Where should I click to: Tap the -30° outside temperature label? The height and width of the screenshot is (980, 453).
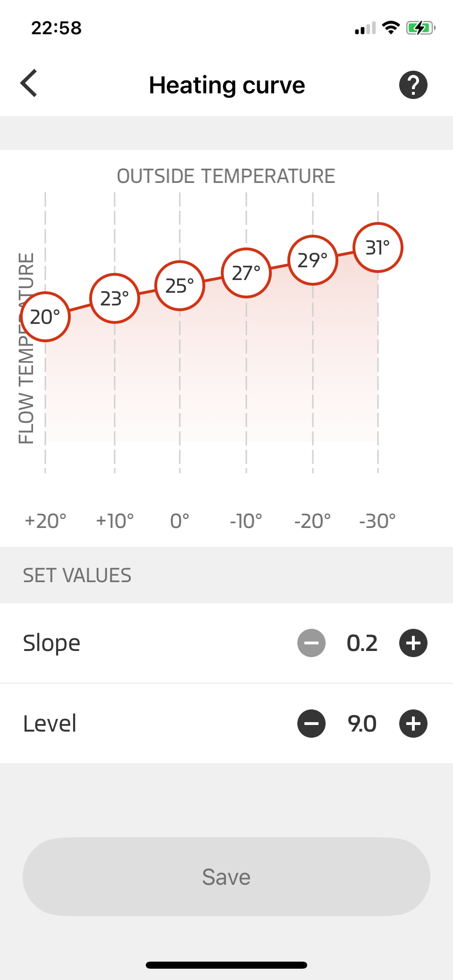[x=377, y=521]
